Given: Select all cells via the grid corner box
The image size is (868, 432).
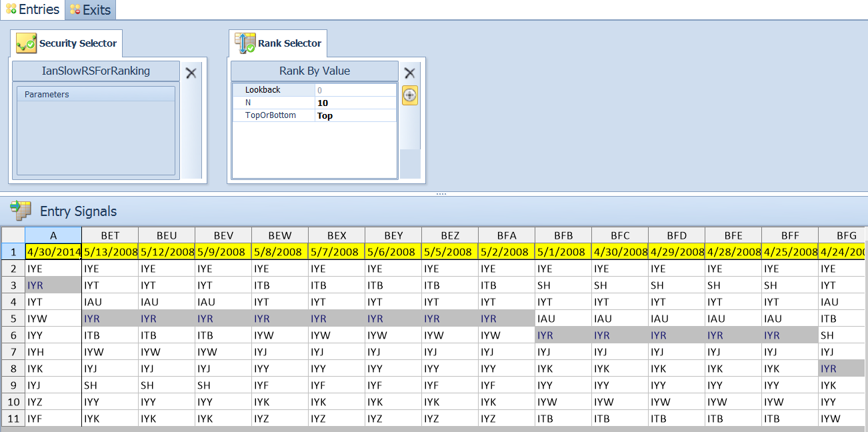Looking at the screenshot, I should click(x=13, y=235).
